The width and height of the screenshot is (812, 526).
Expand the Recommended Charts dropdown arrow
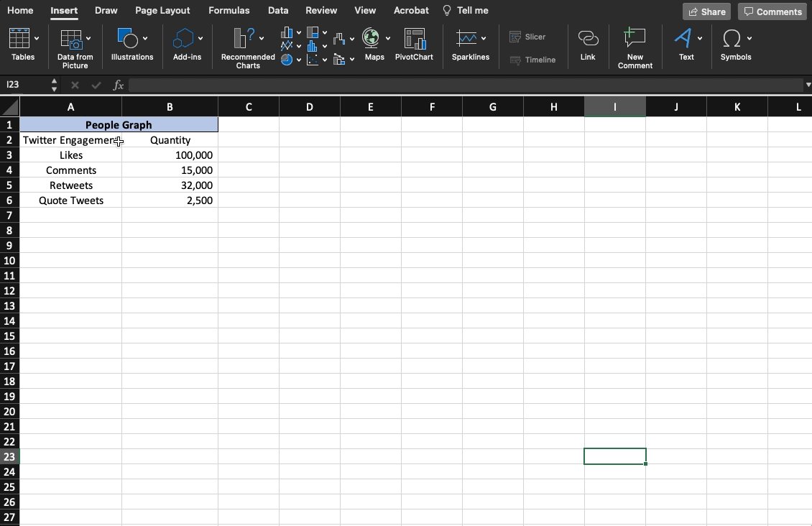pos(262,38)
